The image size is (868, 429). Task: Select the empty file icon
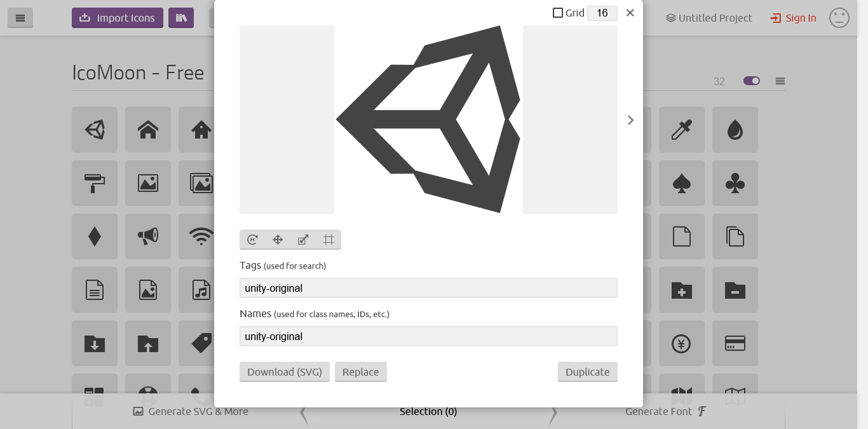coord(682,236)
